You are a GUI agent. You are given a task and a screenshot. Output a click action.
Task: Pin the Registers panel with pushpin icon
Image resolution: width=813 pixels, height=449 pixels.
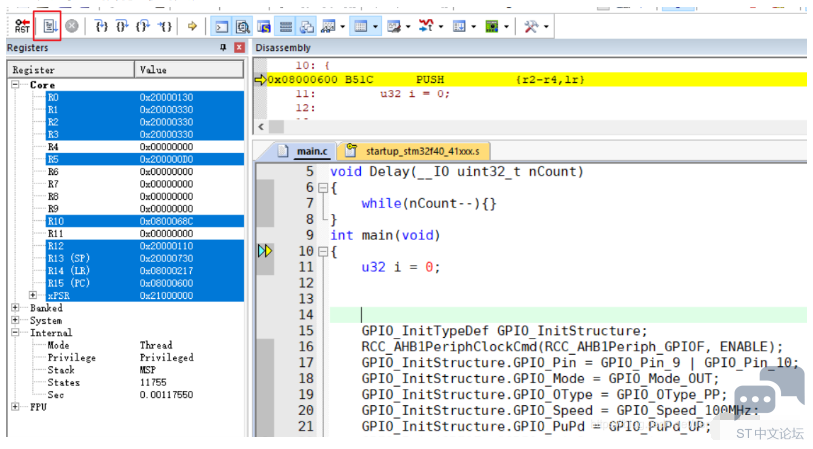[x=223, y=47]
